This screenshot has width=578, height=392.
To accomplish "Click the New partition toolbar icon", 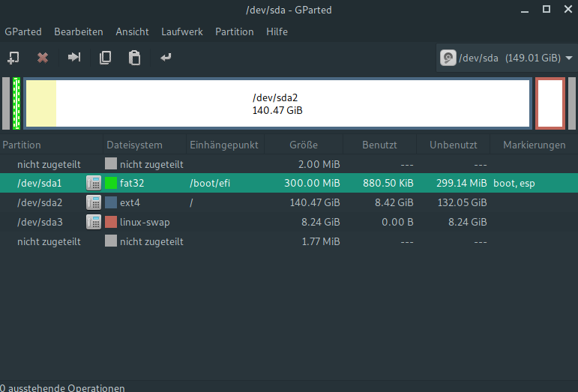I will coord(13,58).
